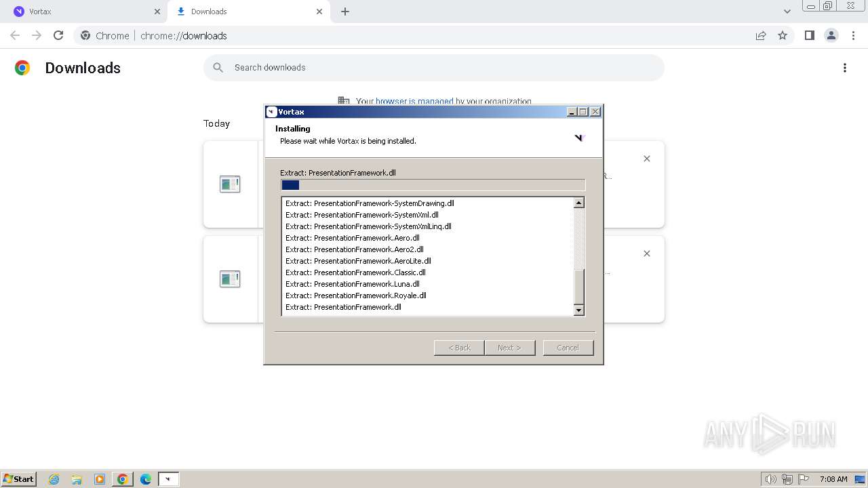Screen dimensions: 868x488
Task: Open File Explorer from taskbar
Action: tap(77, 479)
